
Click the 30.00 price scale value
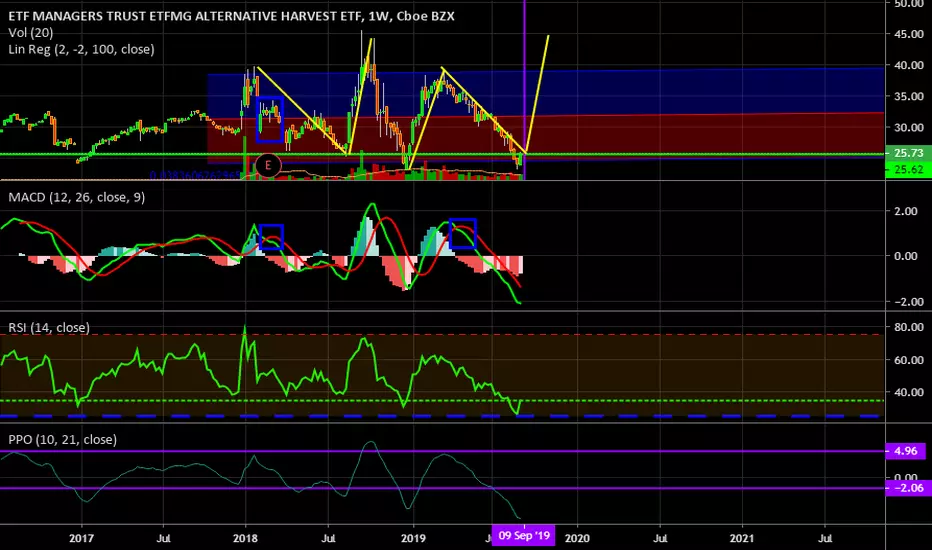pyautogui.click(x=909, y=127)
